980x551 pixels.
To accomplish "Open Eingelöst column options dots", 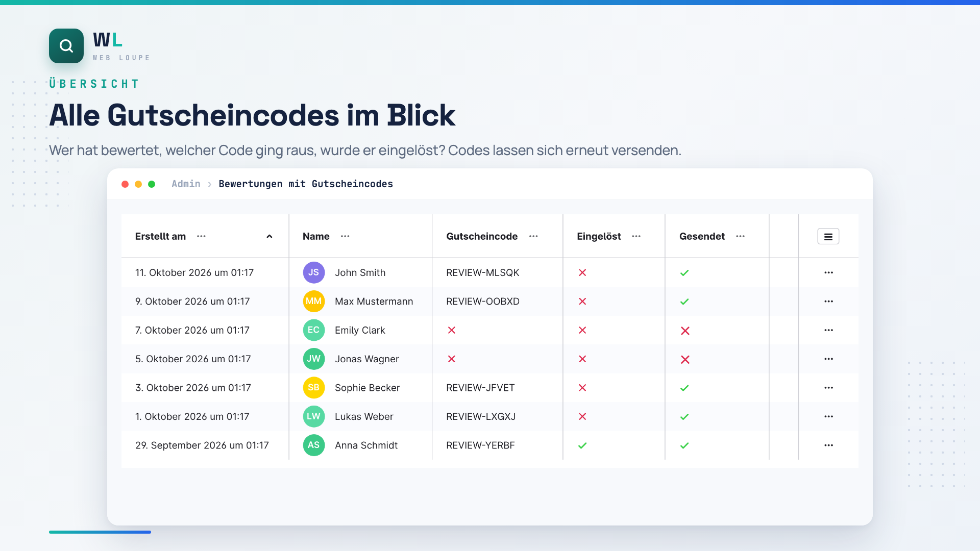I will coord(636,236).
